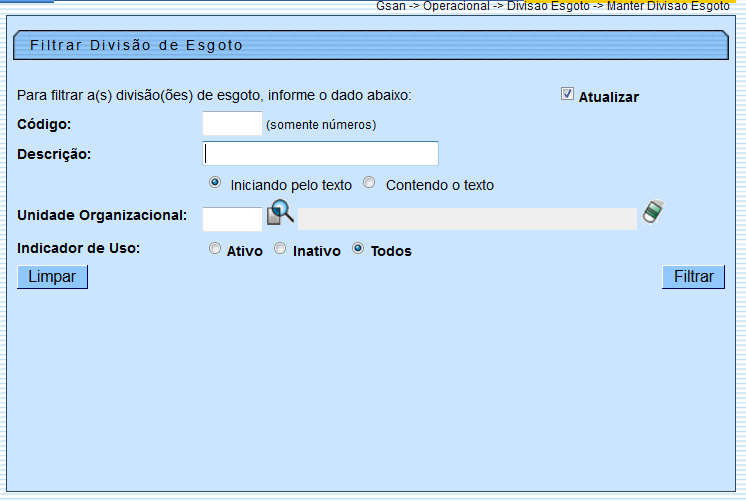Select the 'Contendo o texto' radio option
The height and width of the screenshot is (501, 746).
[369, 183]
